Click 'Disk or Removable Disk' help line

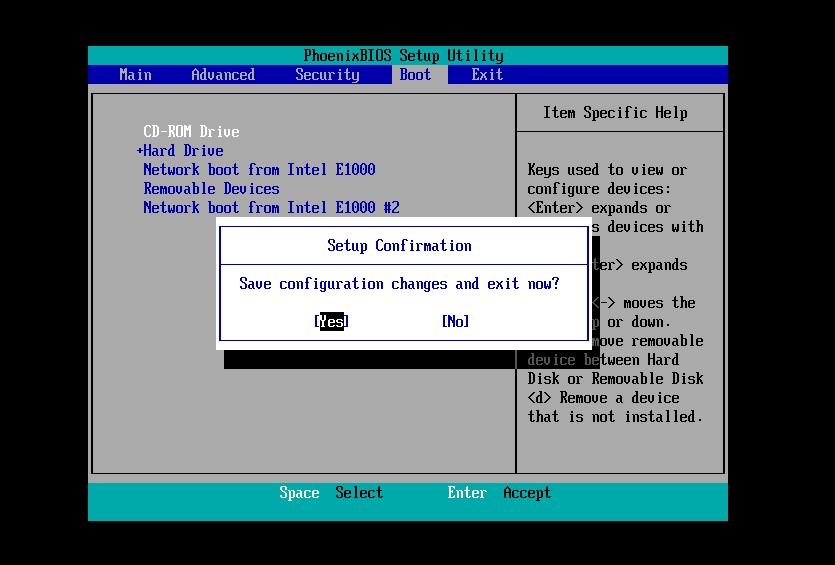(615, 379)
